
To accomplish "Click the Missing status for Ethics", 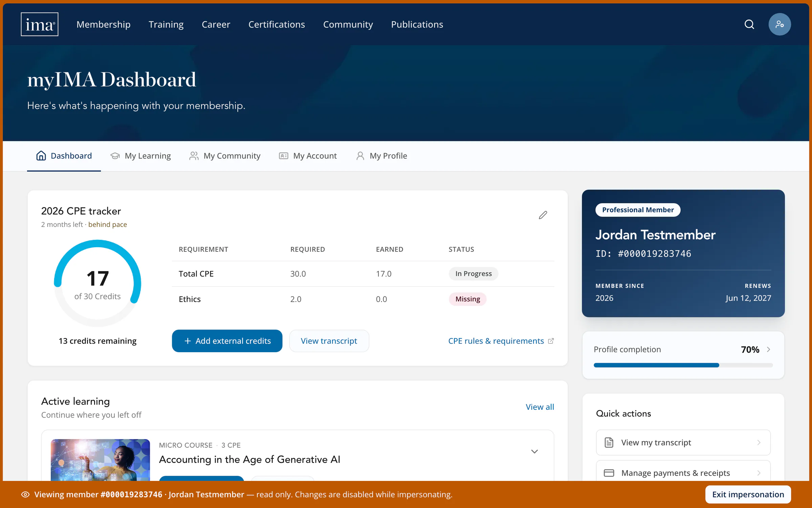I will pos(468,299).
